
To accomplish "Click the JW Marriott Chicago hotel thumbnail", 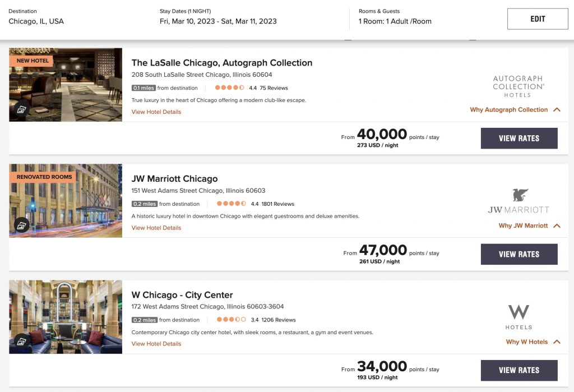I will pos(65,200).
